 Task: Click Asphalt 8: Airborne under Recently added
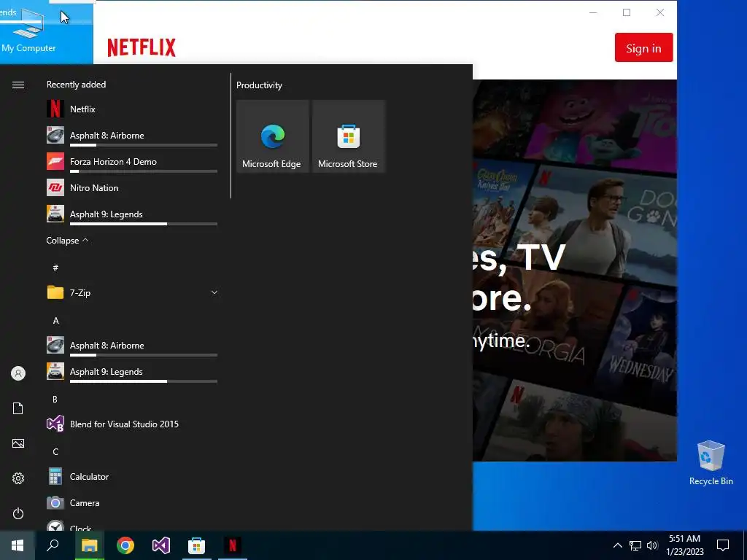click(133, 136)
